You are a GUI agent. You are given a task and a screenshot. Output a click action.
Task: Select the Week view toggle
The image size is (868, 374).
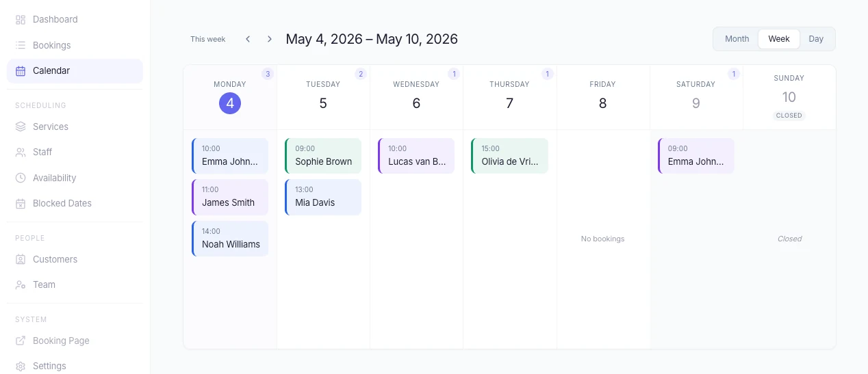point(779,39)
